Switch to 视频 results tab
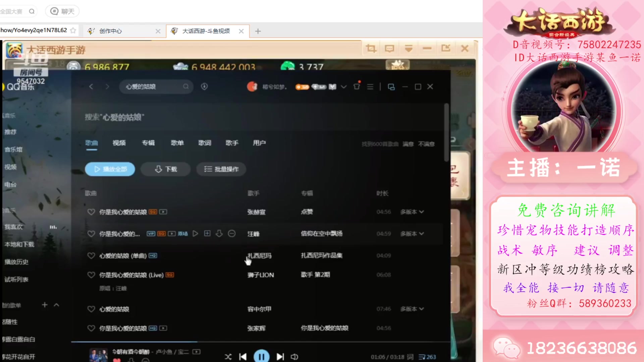This screenshot has width=644, height=362. (119, 143)
